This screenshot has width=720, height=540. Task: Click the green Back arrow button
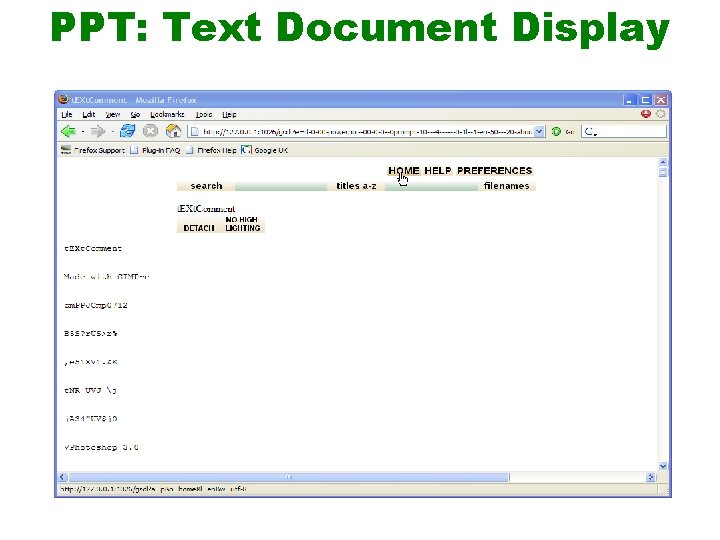pyautogui.click(x=69, y=131)
